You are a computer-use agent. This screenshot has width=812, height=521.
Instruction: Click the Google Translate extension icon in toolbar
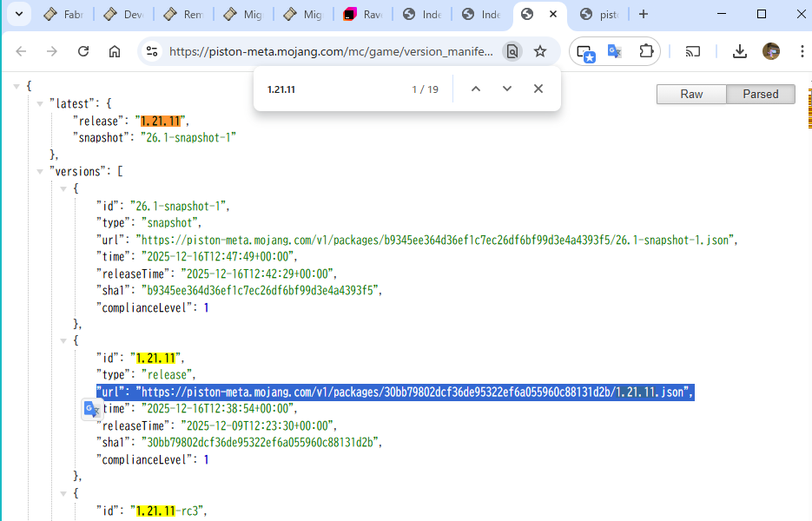click(615, 51)
